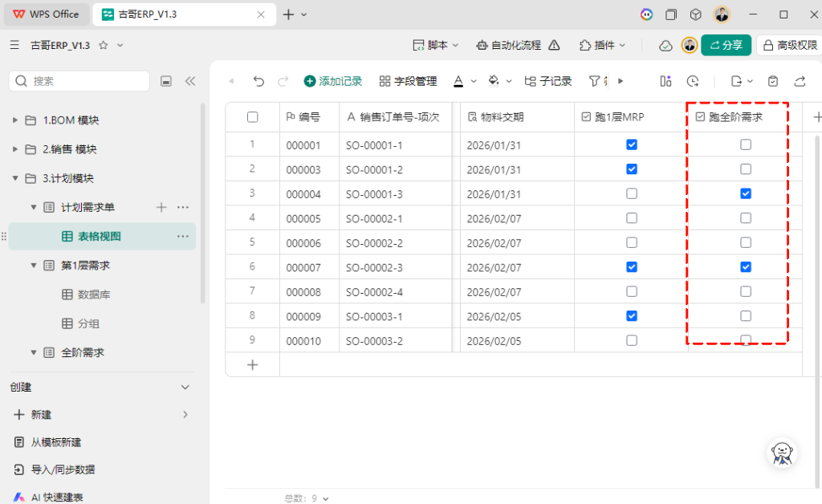Click the warning triangle icon
Viewport: 822px width, 504px height.
click(554, 45)
